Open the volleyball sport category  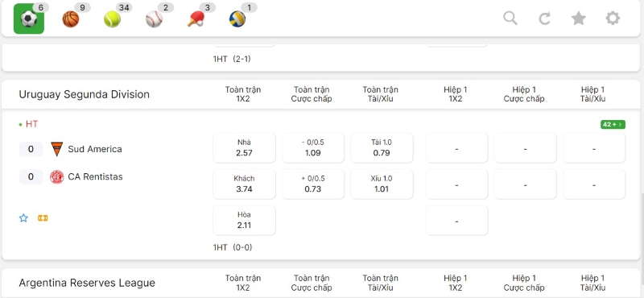237,19
